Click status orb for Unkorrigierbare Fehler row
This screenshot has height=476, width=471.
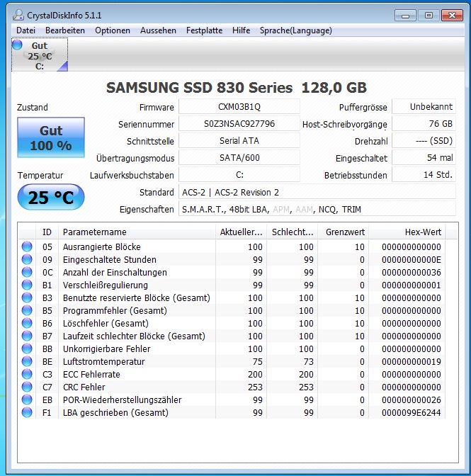click(x=27, y=348)
